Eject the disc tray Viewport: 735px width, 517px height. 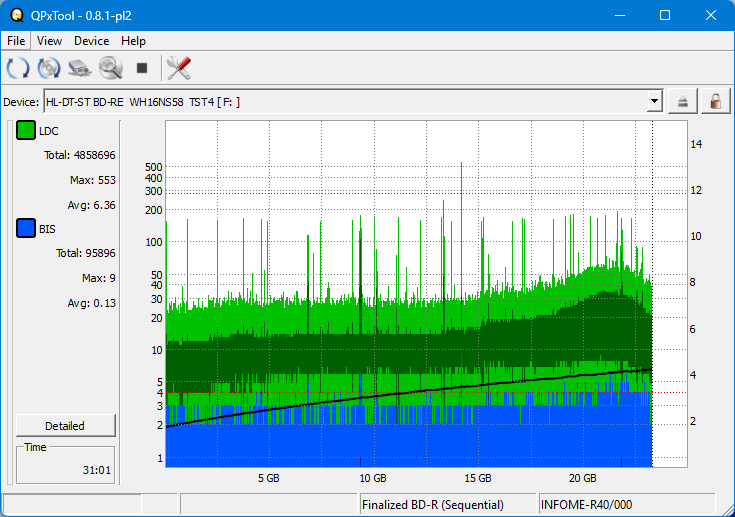coord(682,101)
